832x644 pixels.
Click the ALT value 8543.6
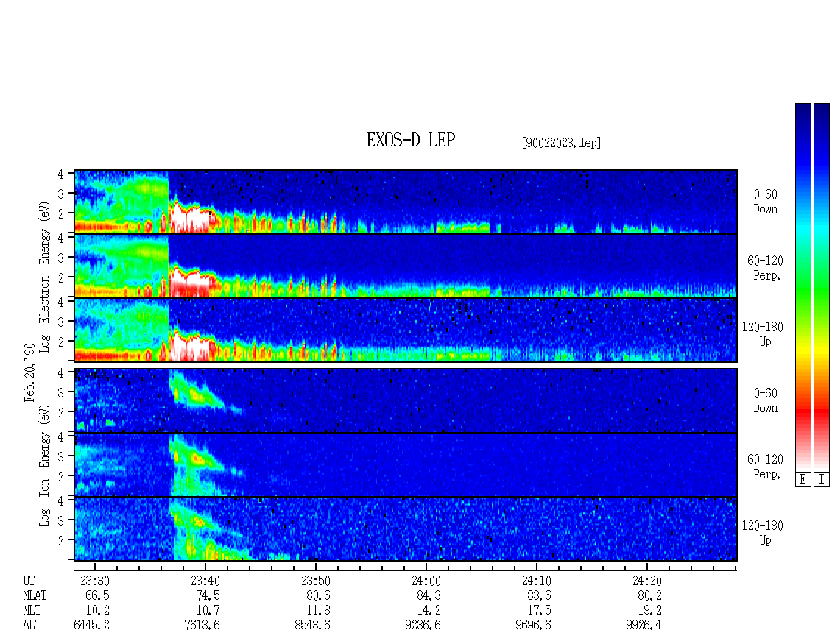[x=312, y=626]
